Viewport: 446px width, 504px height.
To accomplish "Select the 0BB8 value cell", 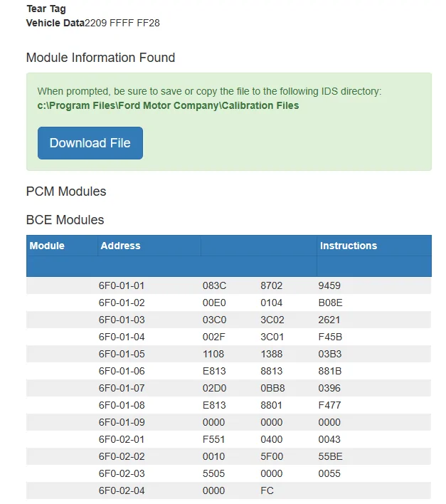I will point(272,388).
